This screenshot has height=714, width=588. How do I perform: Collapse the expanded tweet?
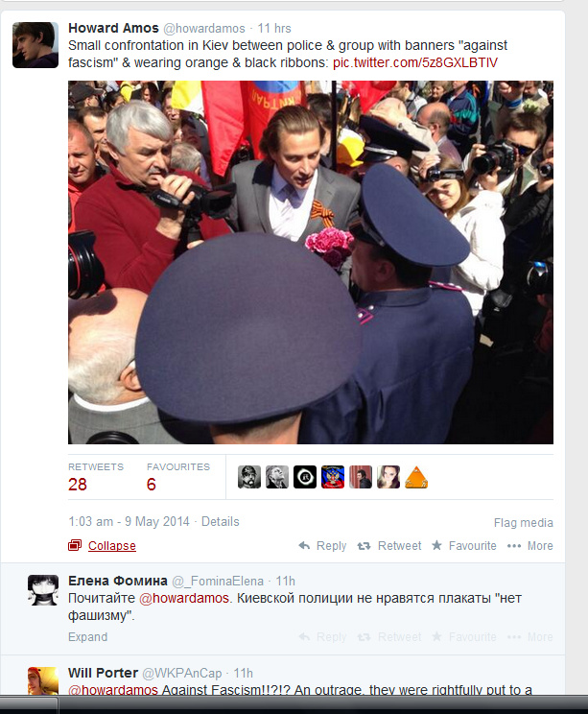[111, 545]
